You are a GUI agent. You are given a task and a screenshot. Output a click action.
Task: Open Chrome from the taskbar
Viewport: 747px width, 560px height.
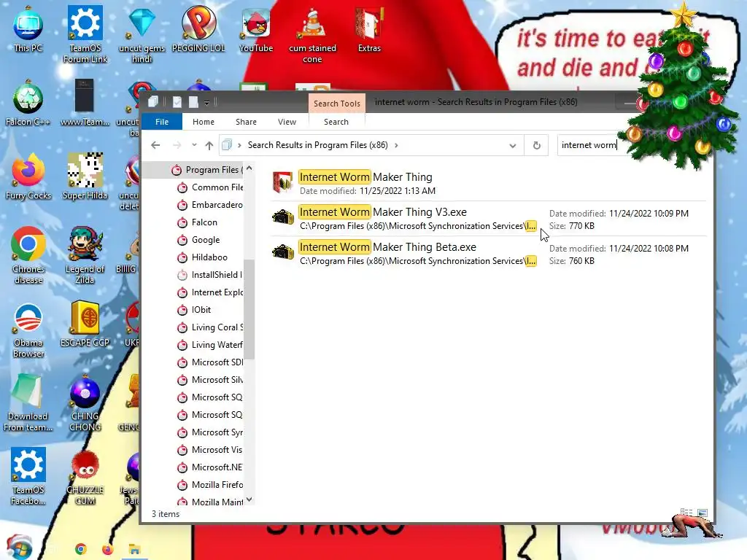click(x=80, y=550)
